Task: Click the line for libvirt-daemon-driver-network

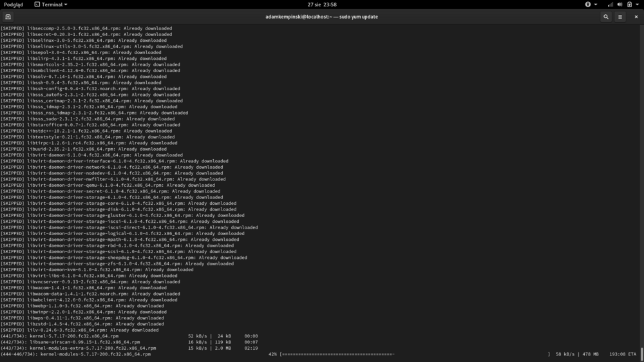Action: click(111, 167)
